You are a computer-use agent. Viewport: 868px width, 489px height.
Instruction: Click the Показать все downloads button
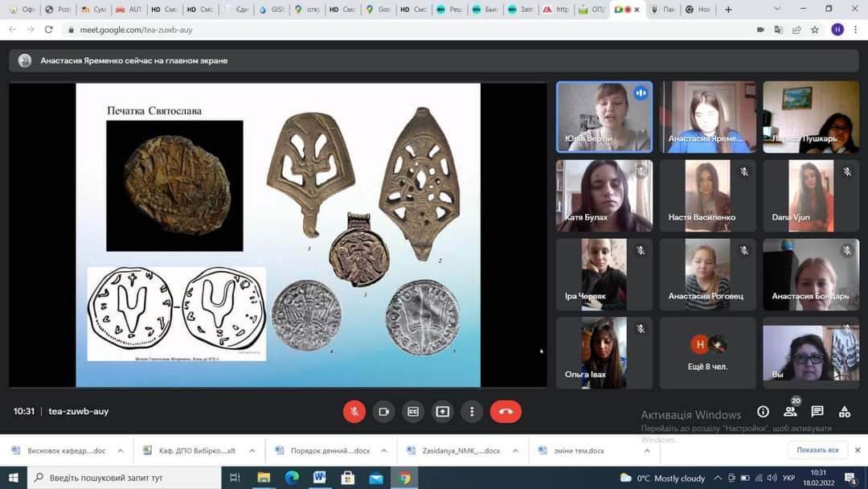pyautogui.click(x=817, y=450)
